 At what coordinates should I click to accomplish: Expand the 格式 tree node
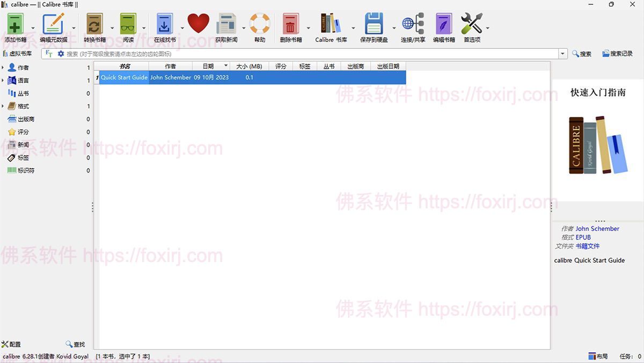(x=3, y=106)
